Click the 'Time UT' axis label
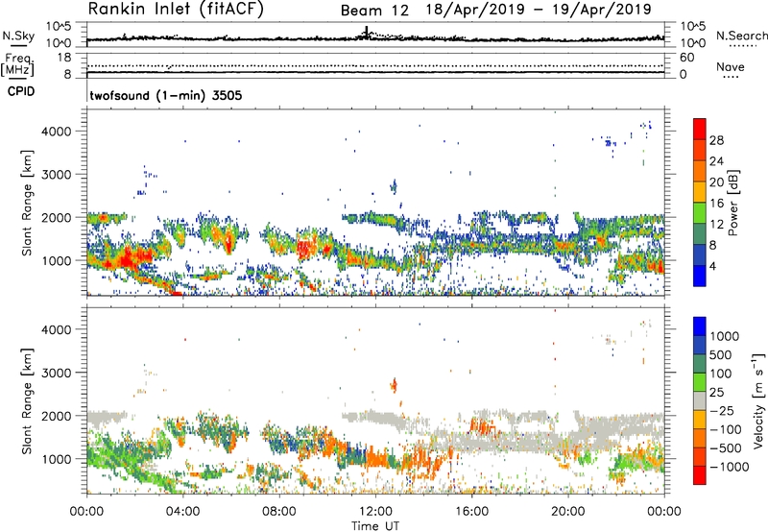The height and width of the screenshot is (532, 768). click(x=375, y=526)
